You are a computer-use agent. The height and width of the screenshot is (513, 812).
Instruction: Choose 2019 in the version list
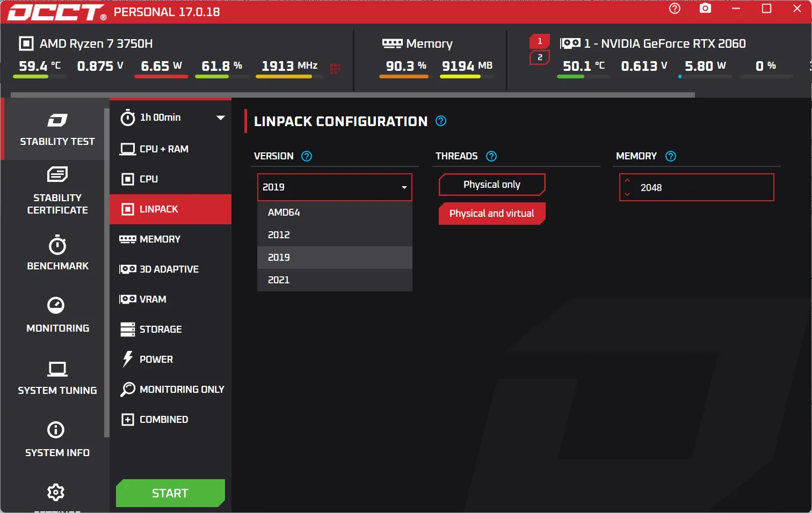(x=335, y=258)
